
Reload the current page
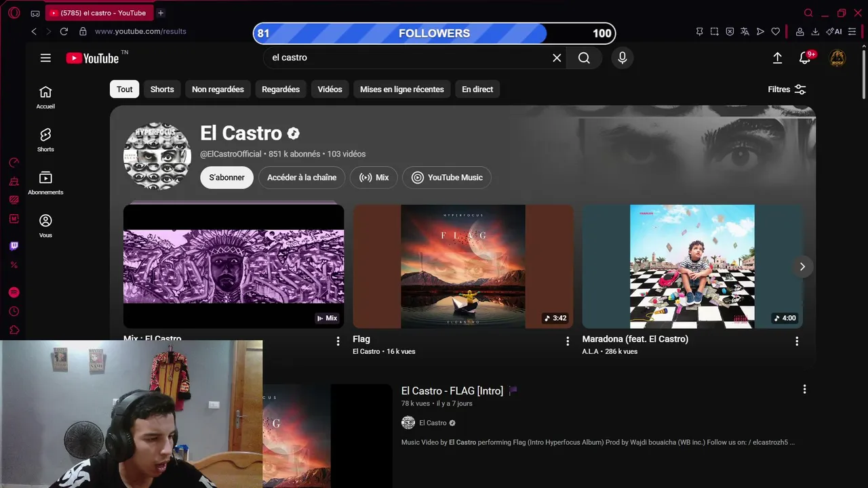[x=64, y=31]
